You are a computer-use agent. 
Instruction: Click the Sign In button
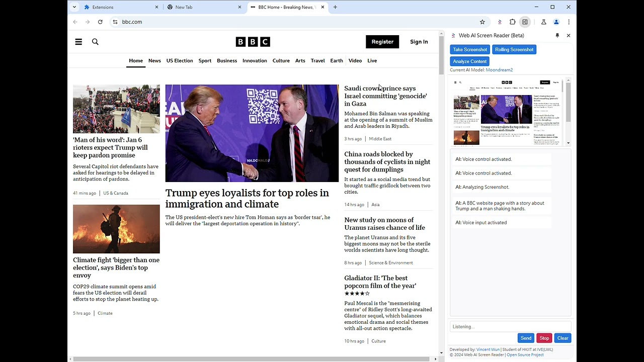(x=419, y=42)
